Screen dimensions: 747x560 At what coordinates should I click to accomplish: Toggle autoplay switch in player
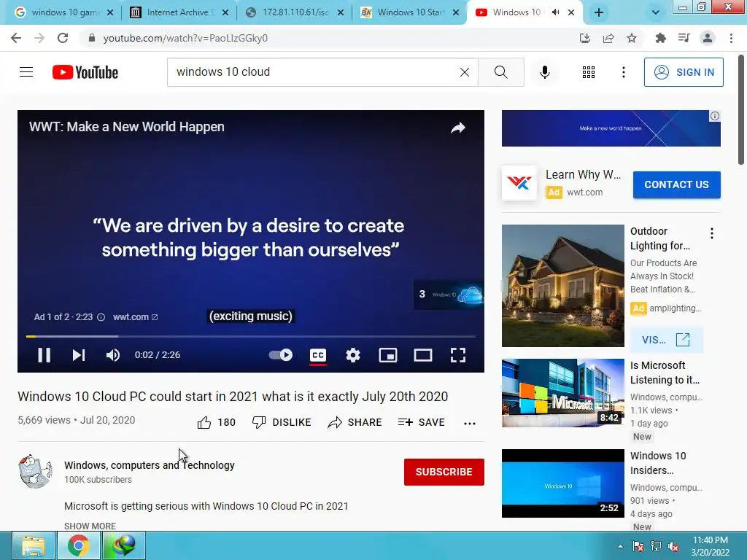coord(281,355)
